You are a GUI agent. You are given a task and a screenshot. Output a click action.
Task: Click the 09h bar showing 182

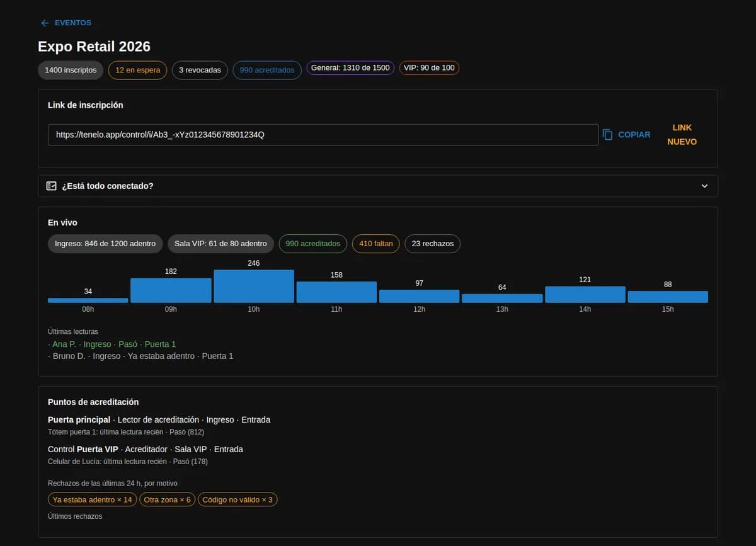(x=171, y=290)
